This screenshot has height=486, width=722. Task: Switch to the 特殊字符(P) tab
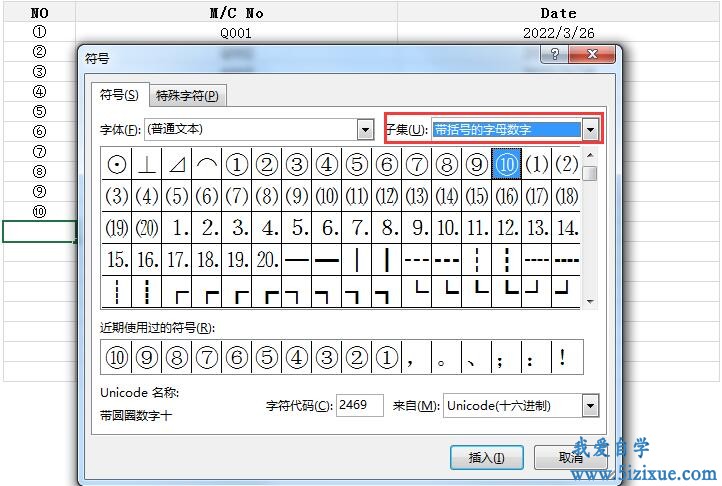pyautogui.click(x=187, y=96)
